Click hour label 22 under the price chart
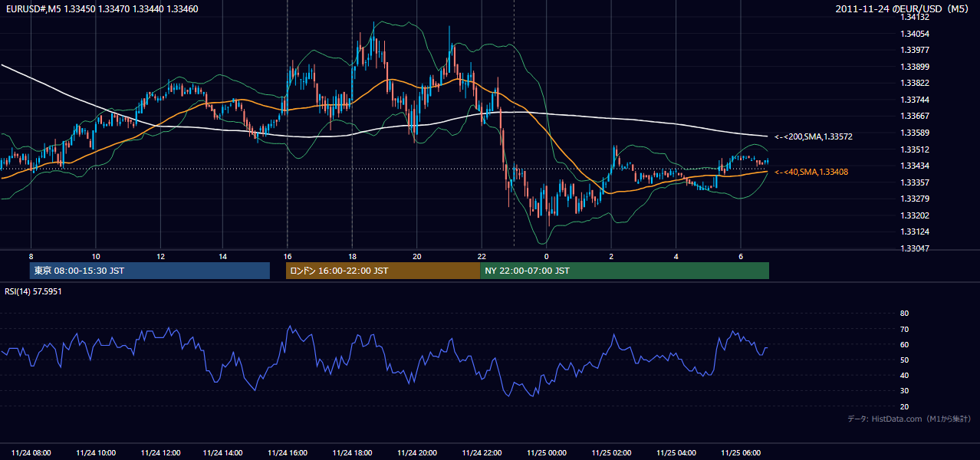This screenshot has height=460, width=980. (482, 256)
